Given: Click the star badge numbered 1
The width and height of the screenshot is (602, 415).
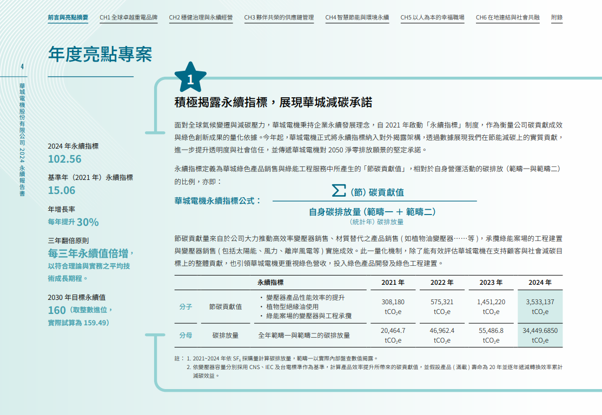Looking at the screenshot, I should tap(190, 78).
